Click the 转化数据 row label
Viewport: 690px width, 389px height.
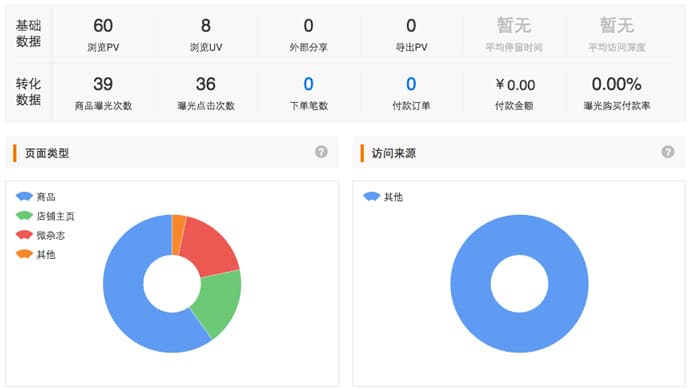28,92
